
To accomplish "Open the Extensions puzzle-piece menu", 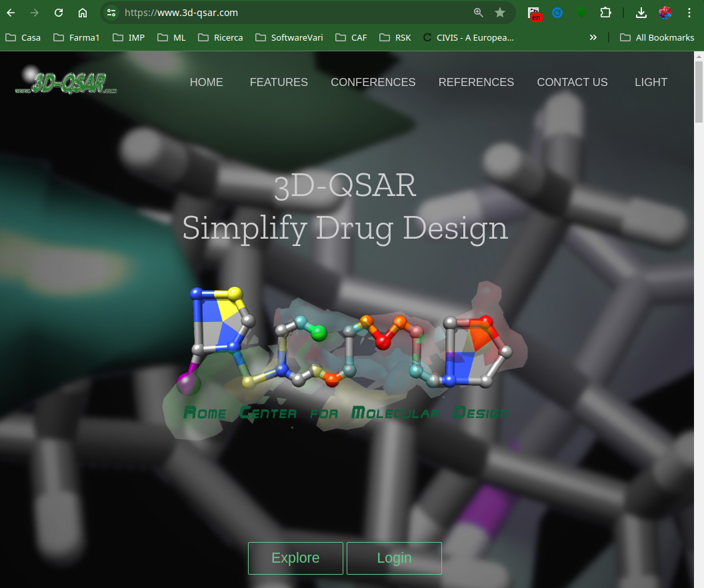I will pyautogui.click(x=605, y=13).
